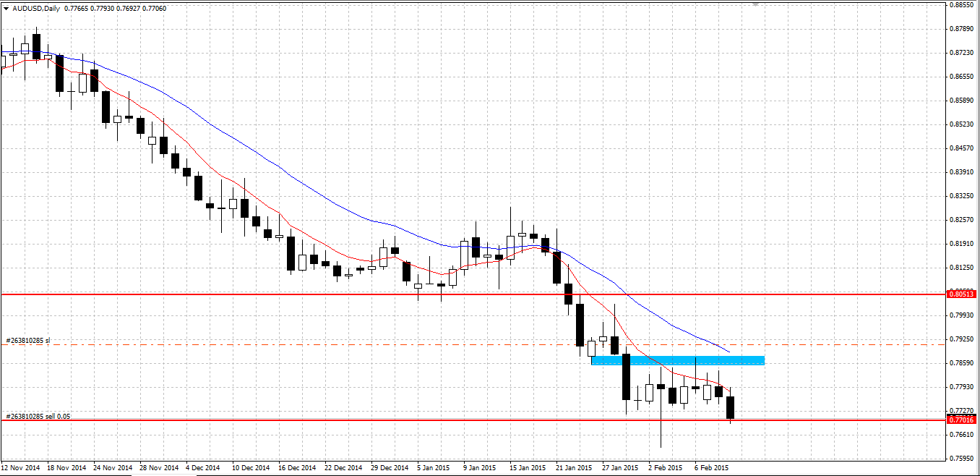Click the '27 Jan 2015' date label
980x476 pixels.
tap(620, 468)
